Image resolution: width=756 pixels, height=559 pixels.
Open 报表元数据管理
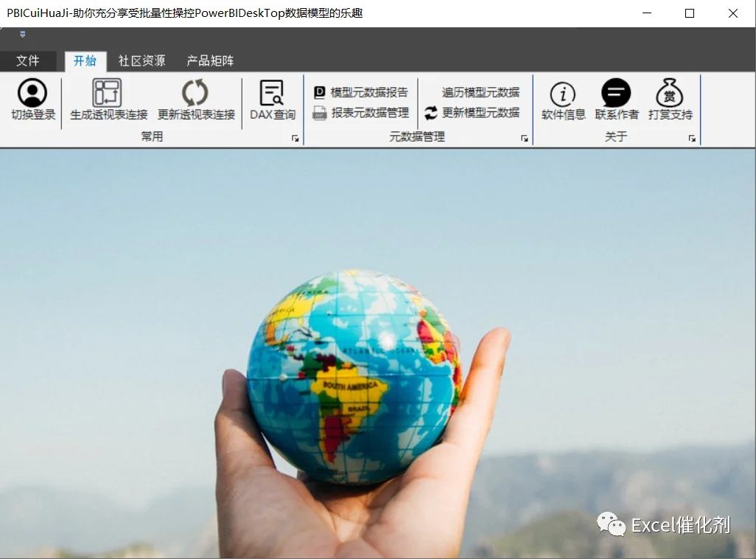point(360,113)
